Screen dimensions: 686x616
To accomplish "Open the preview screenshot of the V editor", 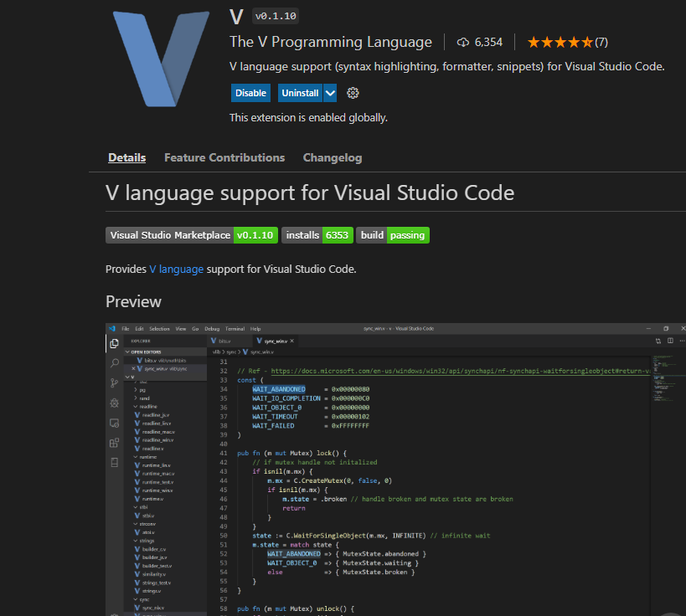I will pyautogui.click(x=395, y=470).
